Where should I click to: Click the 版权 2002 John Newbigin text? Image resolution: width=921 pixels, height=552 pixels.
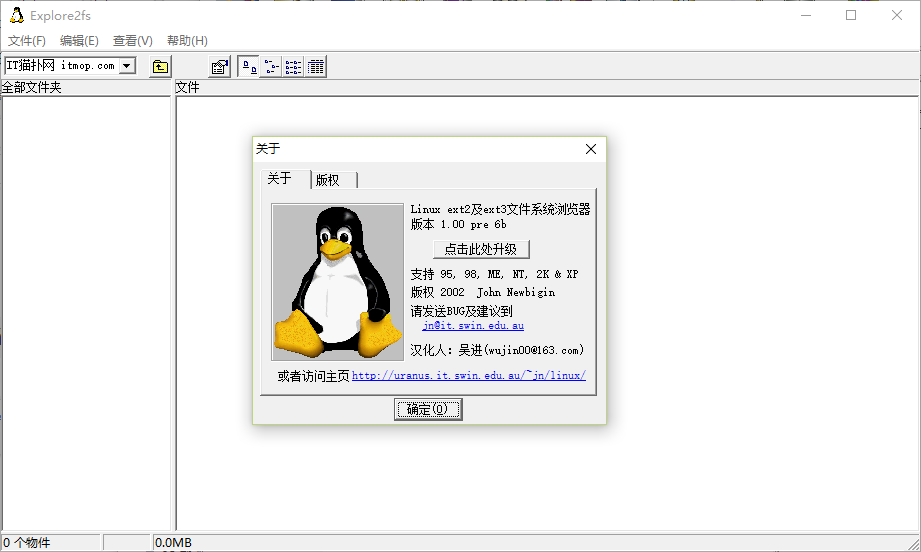482,292
